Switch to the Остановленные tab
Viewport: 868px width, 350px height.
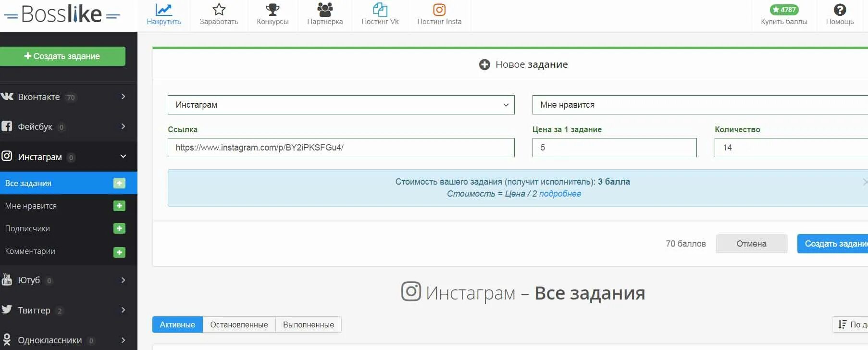[x=239, y=325]
